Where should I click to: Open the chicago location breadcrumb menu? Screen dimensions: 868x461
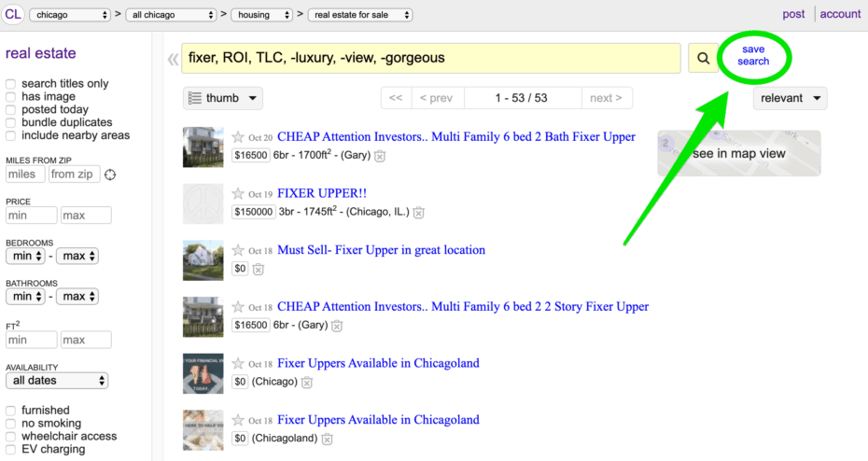[70, 15]
